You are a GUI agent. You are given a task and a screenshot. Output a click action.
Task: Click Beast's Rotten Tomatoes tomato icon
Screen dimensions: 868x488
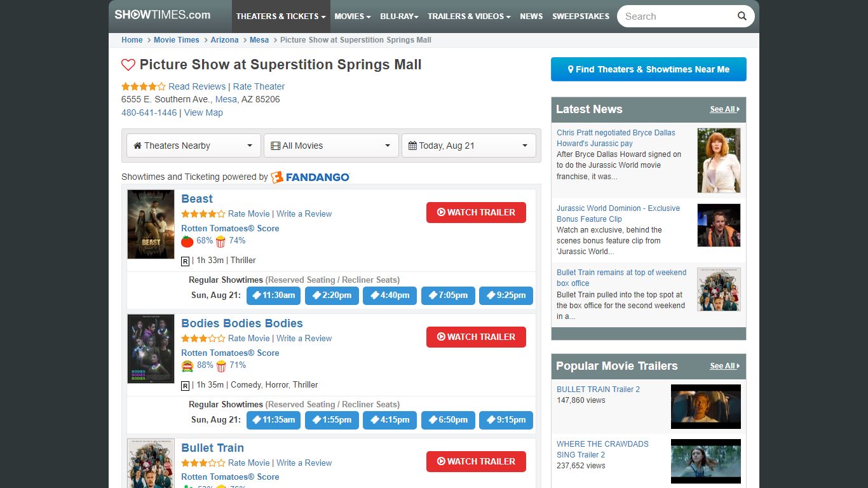187,241
